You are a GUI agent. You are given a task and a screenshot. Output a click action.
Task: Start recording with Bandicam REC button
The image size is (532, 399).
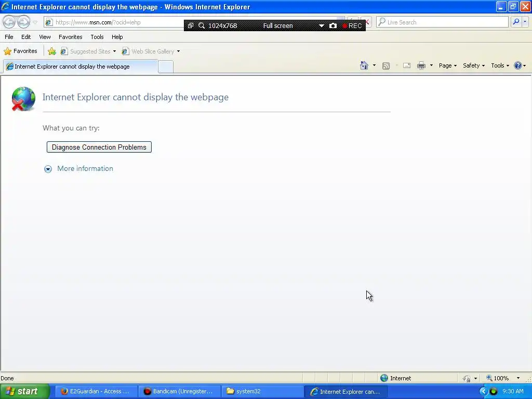352,26
